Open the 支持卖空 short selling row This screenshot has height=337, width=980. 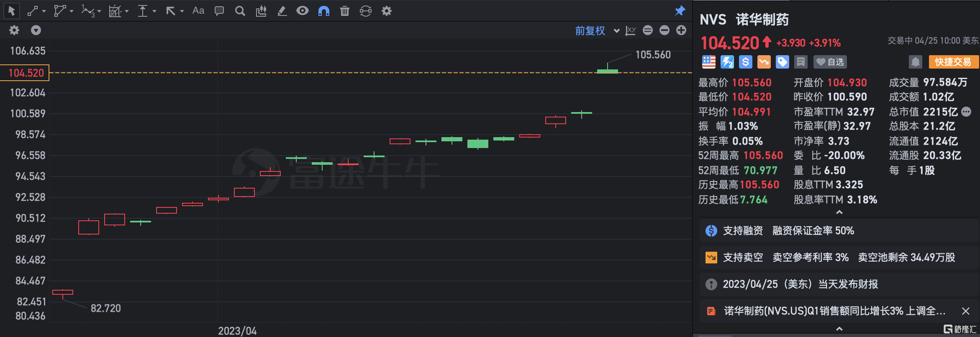[x=839, y=258]
